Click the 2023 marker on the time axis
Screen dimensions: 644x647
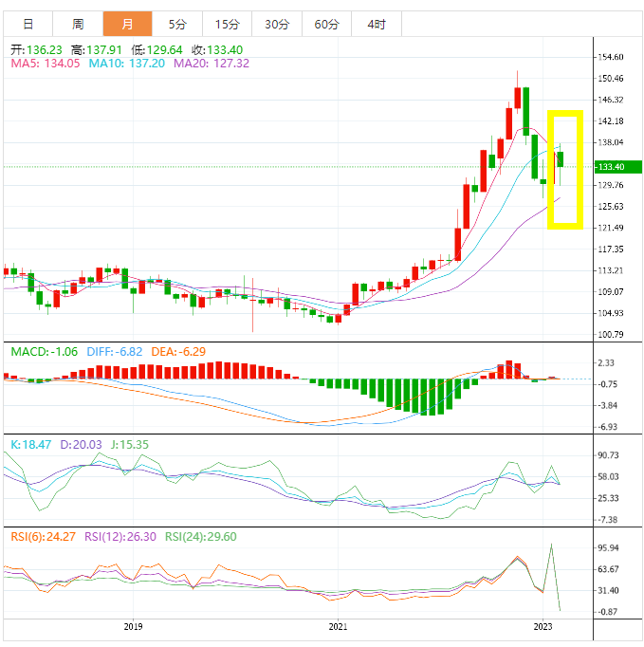pyautogui.click(x=543, y=627)
